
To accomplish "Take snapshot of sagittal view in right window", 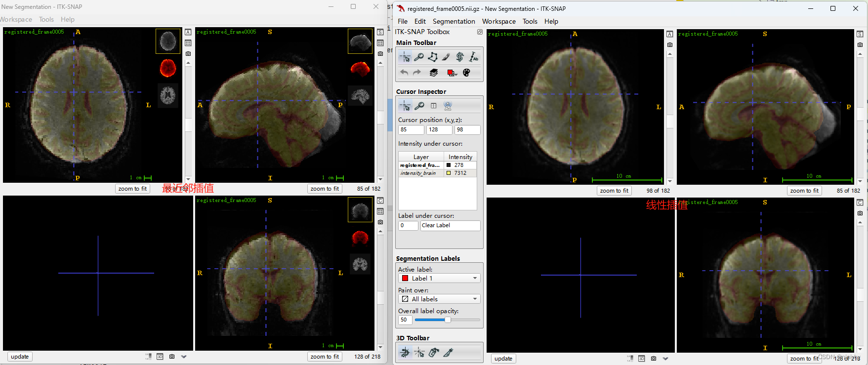I will click(860, 44).
